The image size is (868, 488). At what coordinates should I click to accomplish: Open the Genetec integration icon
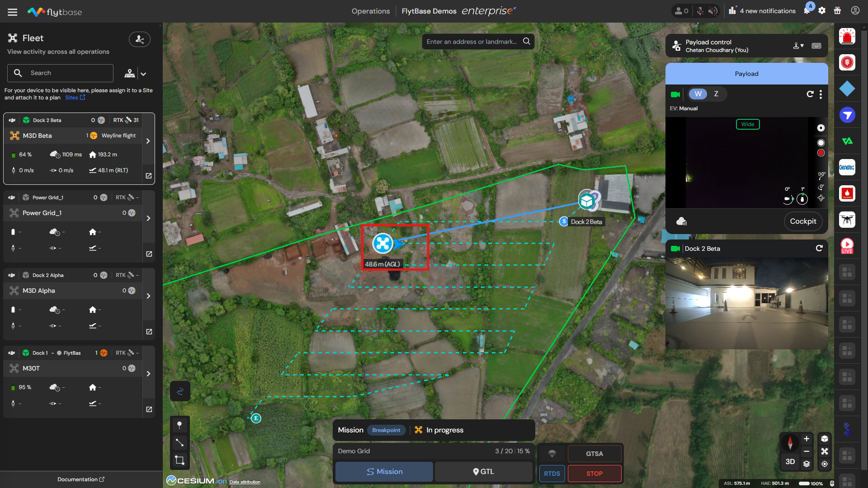click(847, 168)
